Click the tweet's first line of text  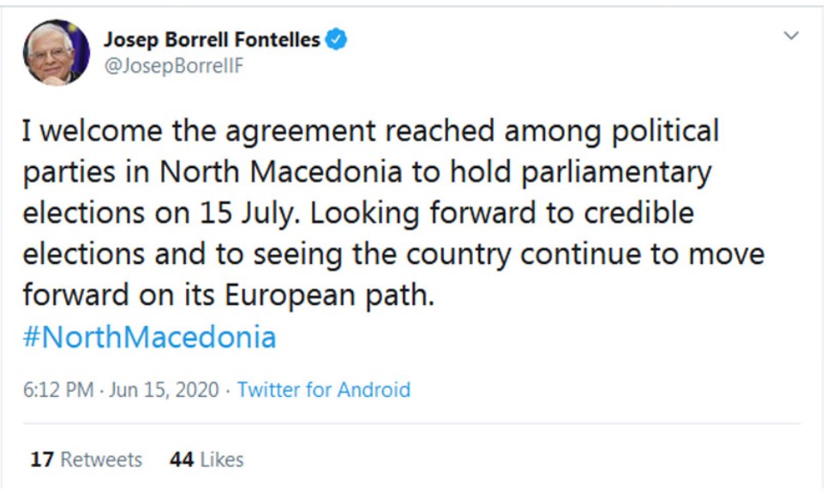pos(370,132)
